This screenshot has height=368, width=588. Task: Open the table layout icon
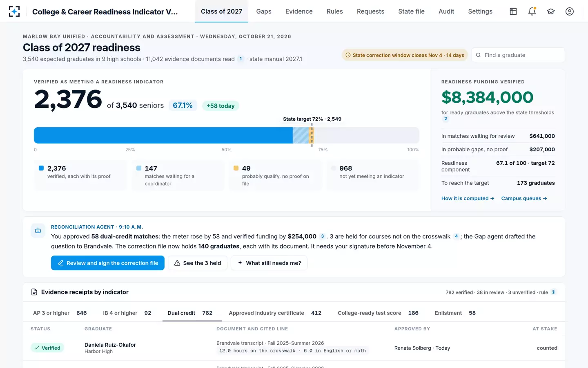(513, 11)
